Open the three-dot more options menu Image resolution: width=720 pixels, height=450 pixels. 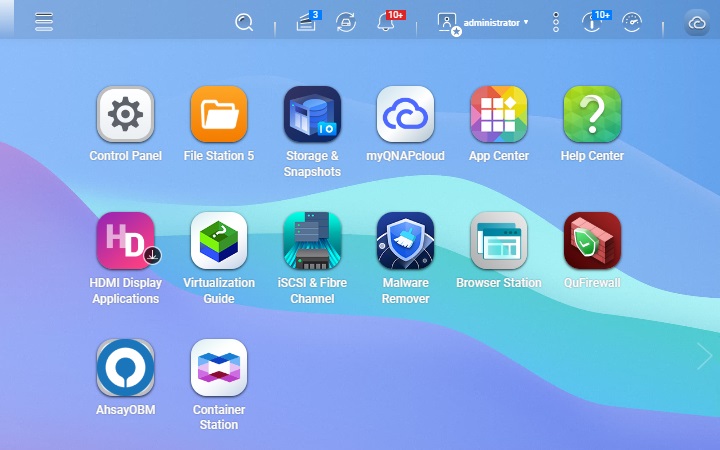556,22
